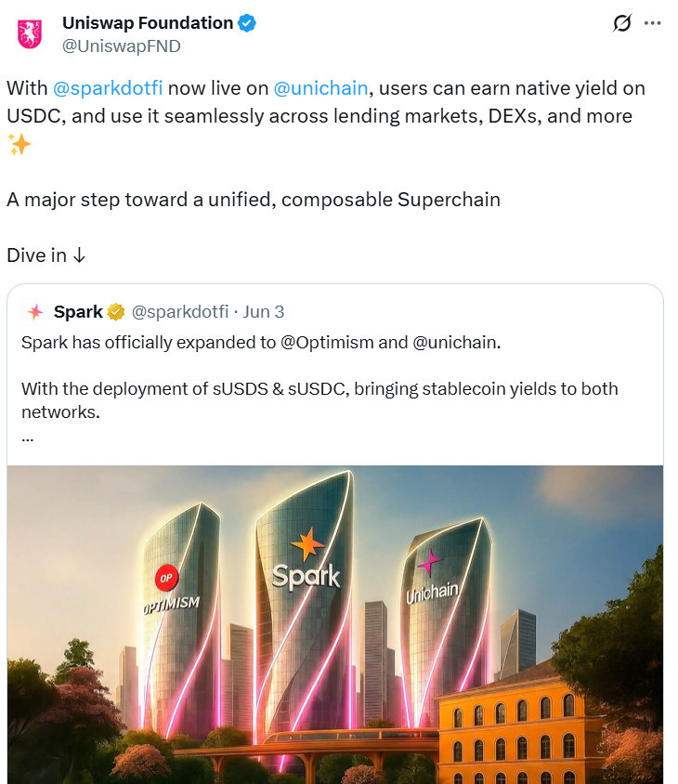Click the @sparkdotfi handle in quoted post

(180, 312)
